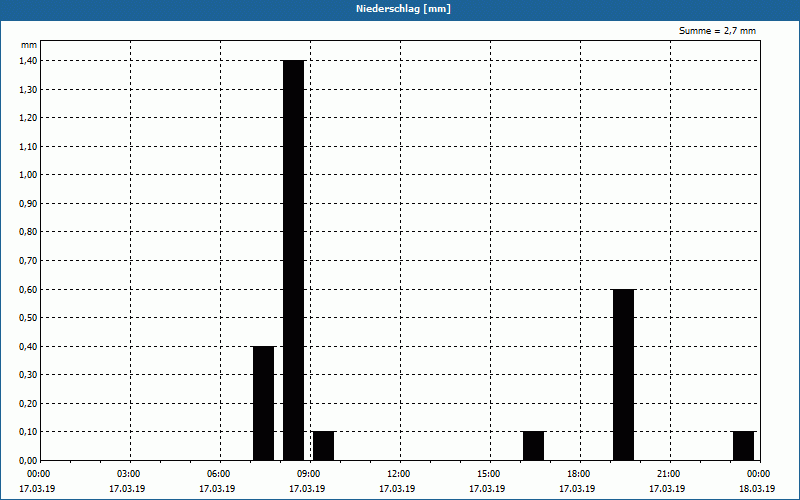Click the 1,10 y-axis value
The width and height of the screenshot is (800, 500).
pyautogui.click(x=29, y=146)
